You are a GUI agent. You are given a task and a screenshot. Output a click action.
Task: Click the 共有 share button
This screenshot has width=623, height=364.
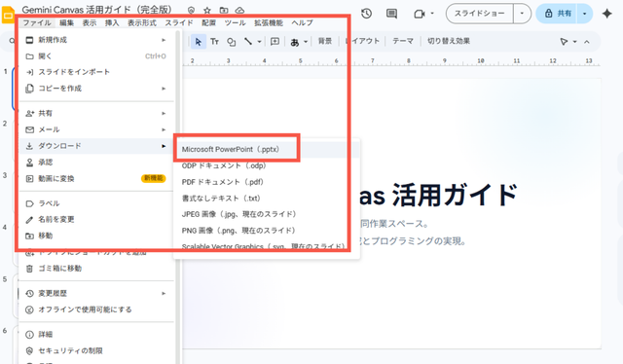557,14
